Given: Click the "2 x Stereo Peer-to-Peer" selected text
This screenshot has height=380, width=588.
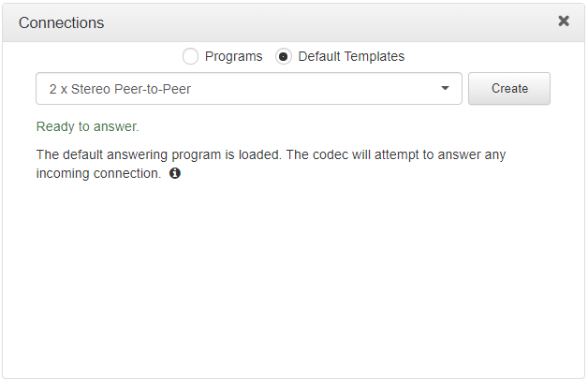Looking at the screenshot, I should click(x=121, y=89).
